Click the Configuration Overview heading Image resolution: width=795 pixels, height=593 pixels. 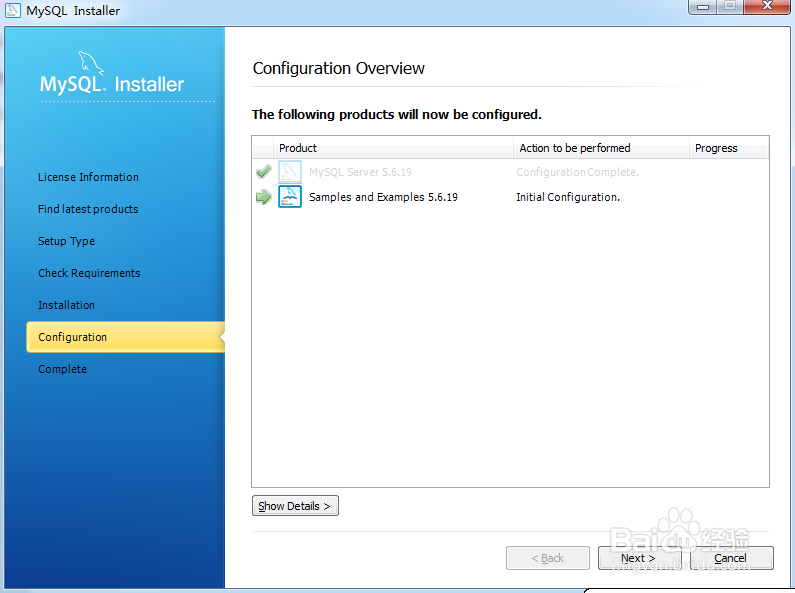[339, 68]
